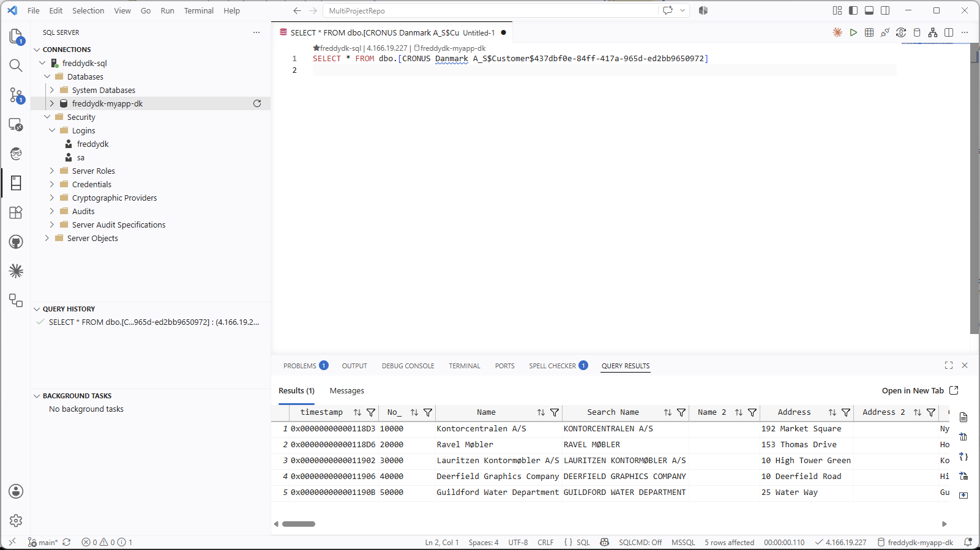Open the Explorer view in activity bar

(16, 37)
